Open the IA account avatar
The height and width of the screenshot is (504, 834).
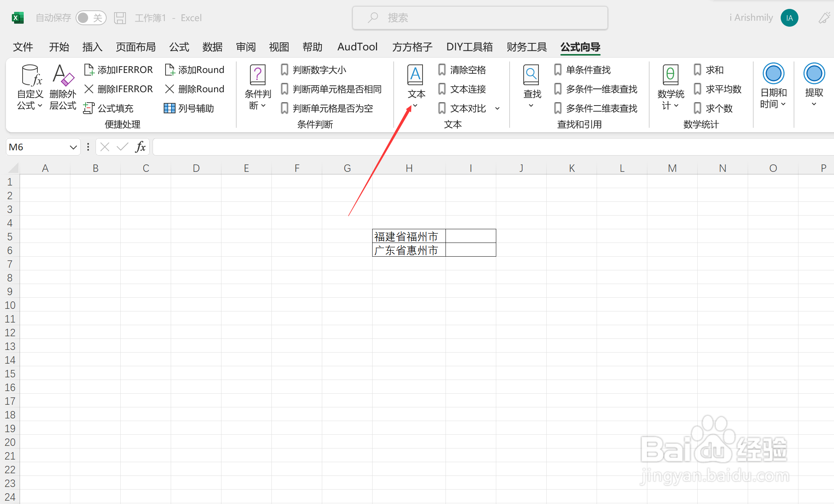789,18
